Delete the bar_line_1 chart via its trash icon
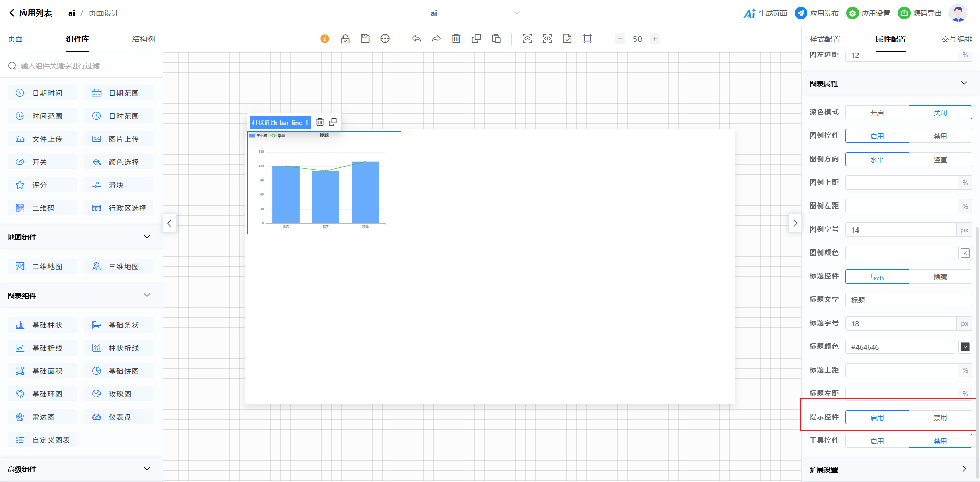The image size is (980, 482). pos(320,122)
